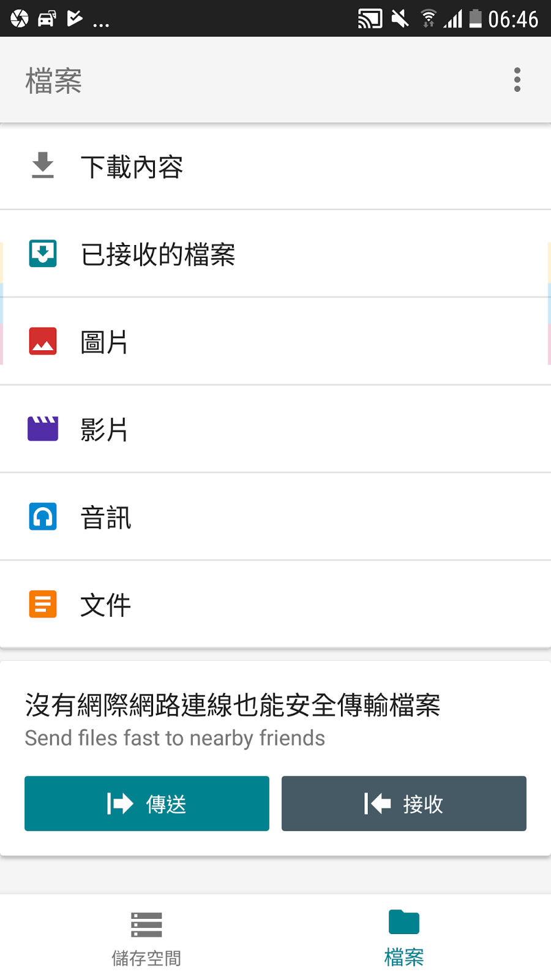Open 已接收的檔案 list entry
This screenshot has height=980, width=551.
(275, 254)
